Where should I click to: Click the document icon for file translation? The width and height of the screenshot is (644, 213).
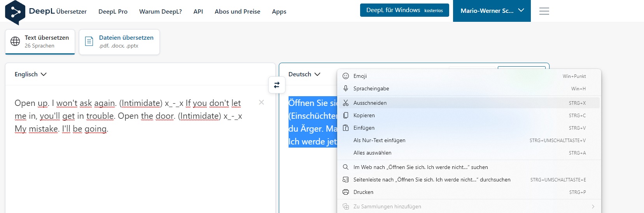pos(89,42)
